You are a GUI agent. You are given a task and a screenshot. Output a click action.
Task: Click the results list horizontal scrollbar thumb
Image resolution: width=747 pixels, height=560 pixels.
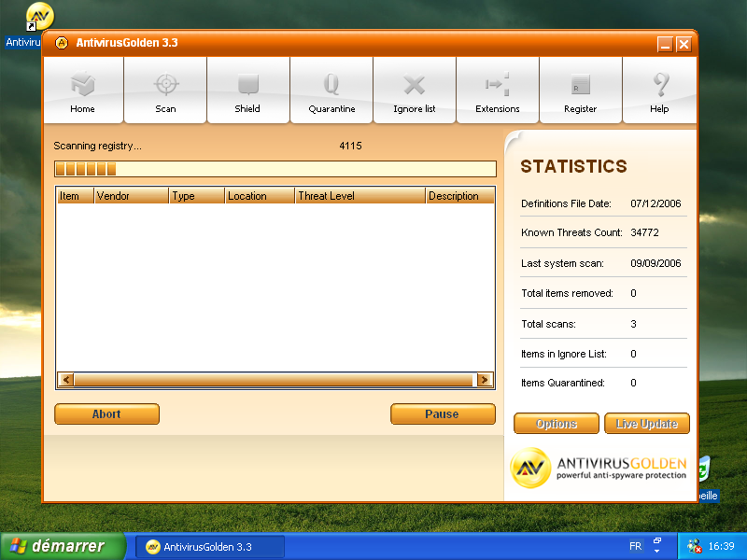coord(273,380)
